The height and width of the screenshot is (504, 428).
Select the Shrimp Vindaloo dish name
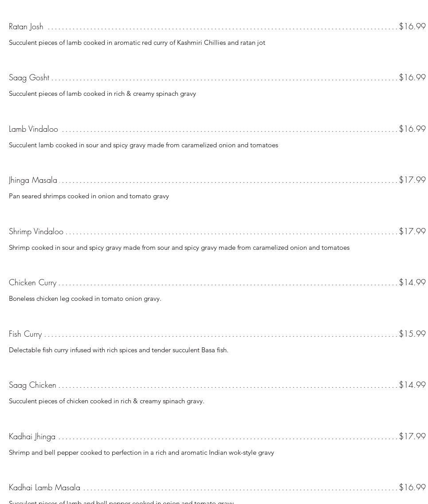[36, 232]
